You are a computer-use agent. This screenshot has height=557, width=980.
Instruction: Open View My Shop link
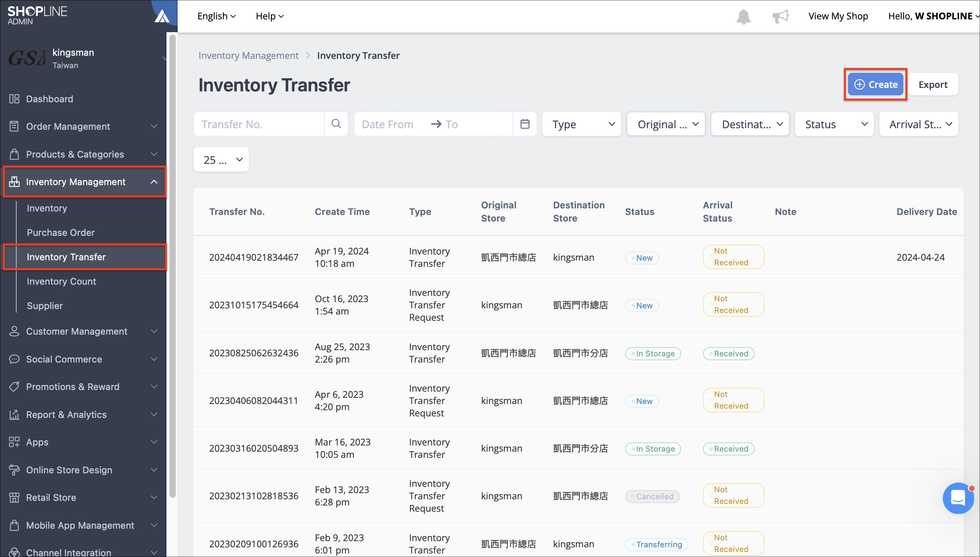838,16
